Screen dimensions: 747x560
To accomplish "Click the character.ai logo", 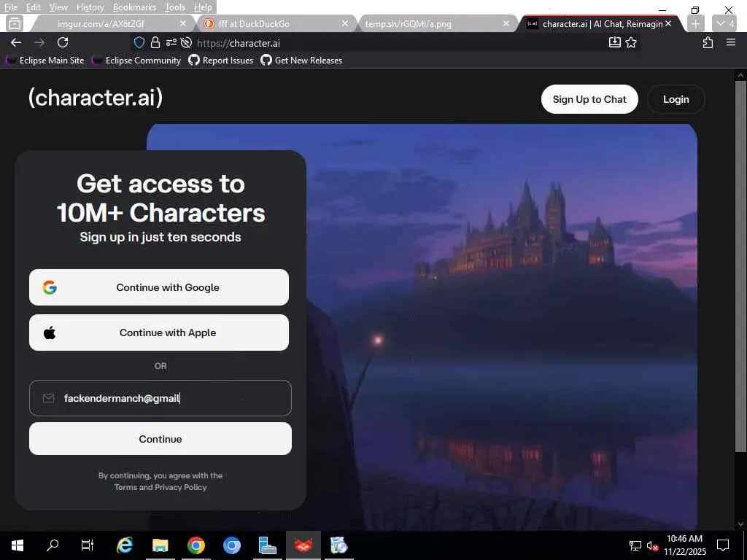I will point(96,98).
